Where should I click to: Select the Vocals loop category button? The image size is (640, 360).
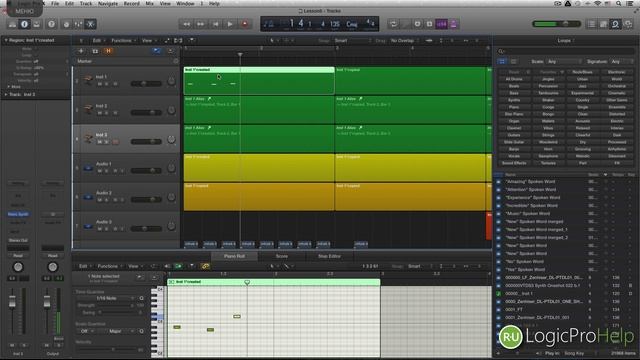coord(514,156)
